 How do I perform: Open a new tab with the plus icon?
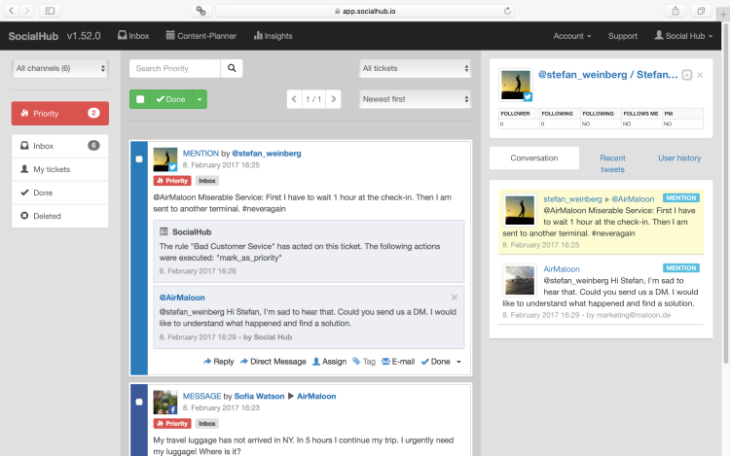(723, 14)
